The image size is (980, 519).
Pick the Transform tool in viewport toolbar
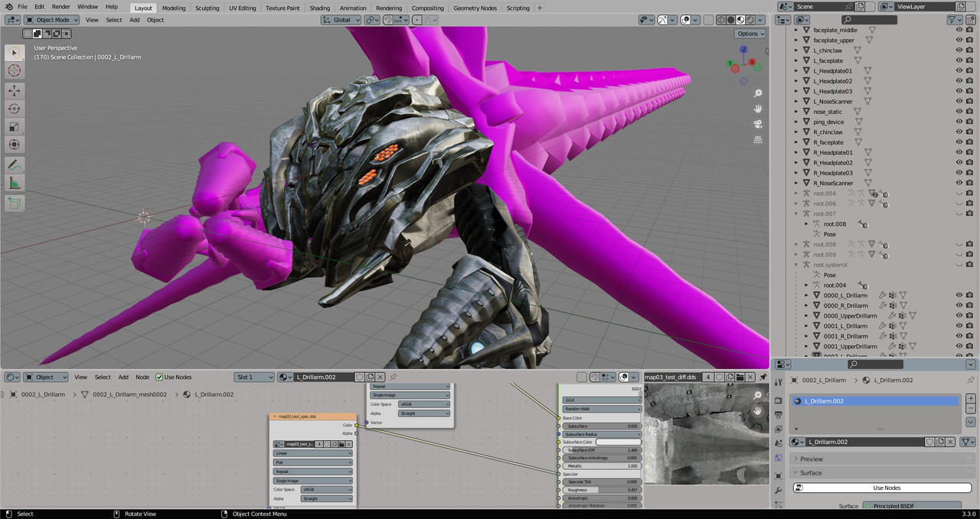point(15,145)
